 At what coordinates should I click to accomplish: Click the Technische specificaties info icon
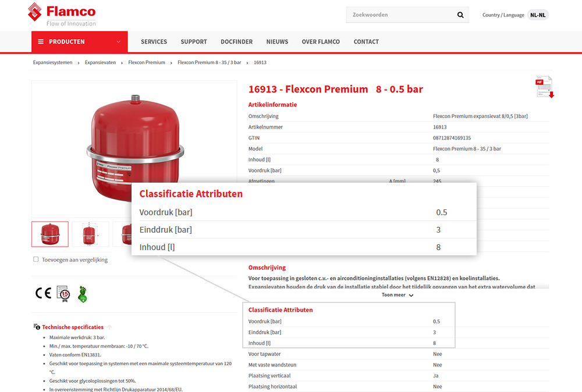[37, 327]
